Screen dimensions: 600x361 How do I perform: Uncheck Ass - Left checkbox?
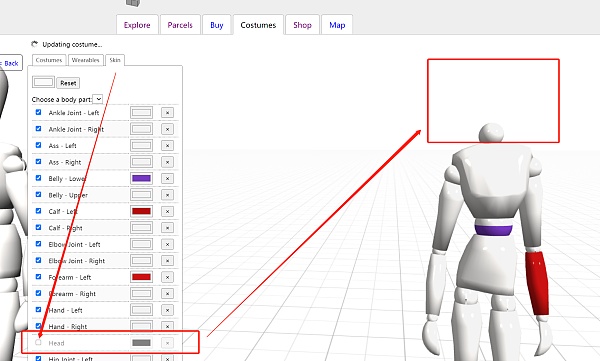tap(38, 145)
